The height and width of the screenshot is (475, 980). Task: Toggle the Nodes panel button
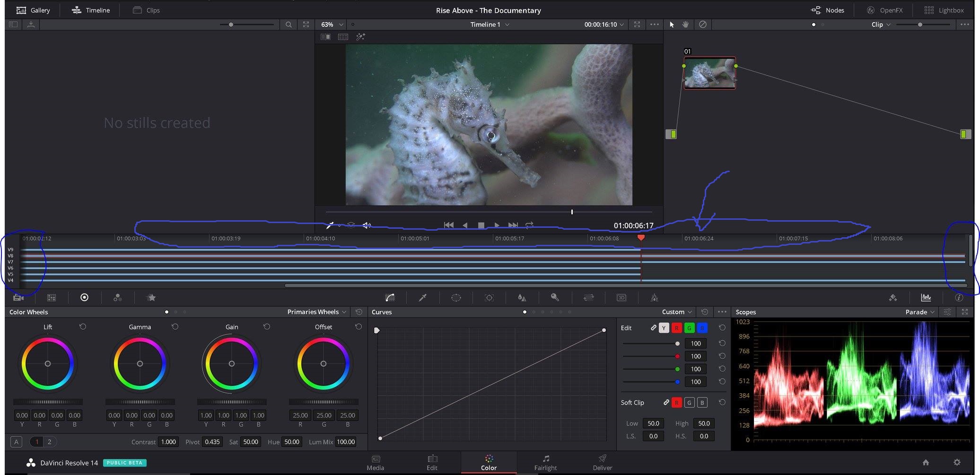coord(828,10)
